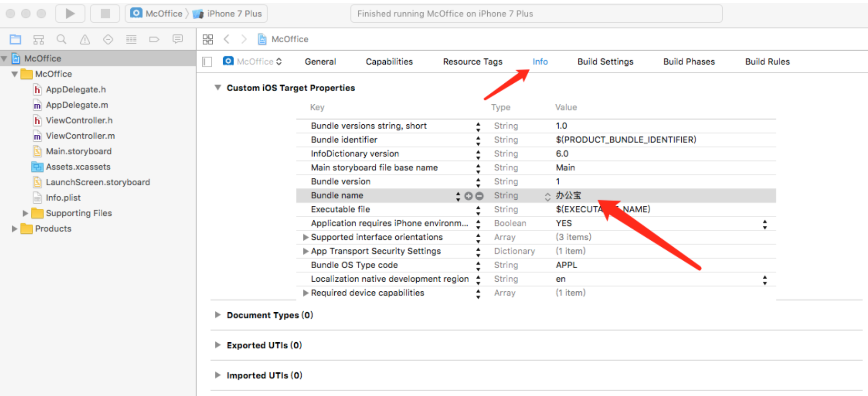Open ViewController.m file
868x396 pixels.
[x=80, y=136]
